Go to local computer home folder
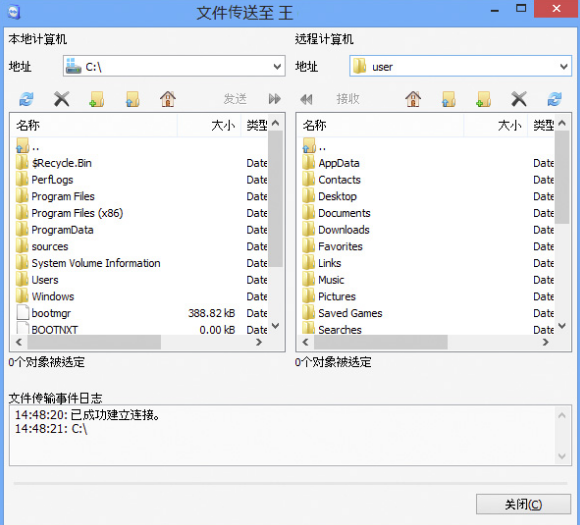 (x=168, y=99)
